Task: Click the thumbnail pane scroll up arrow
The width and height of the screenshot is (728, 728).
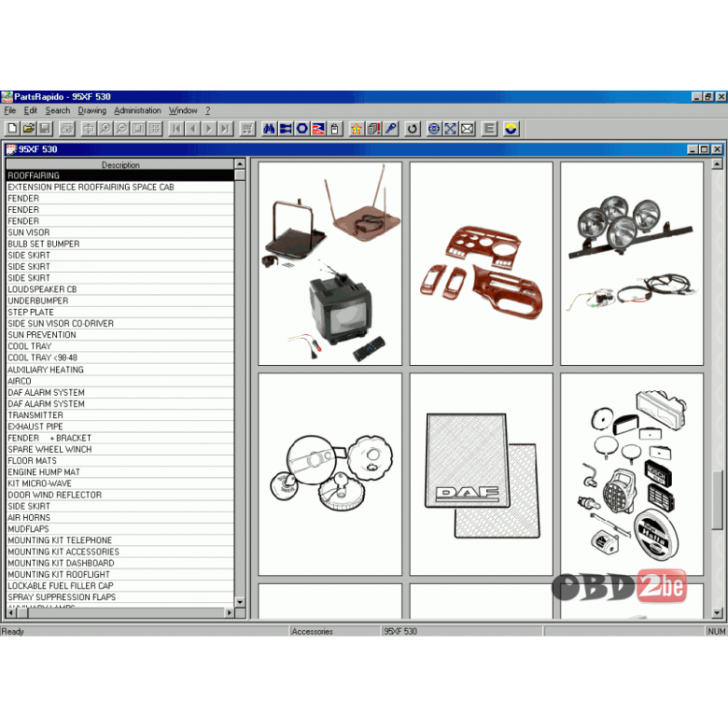Action: [717, 164]
